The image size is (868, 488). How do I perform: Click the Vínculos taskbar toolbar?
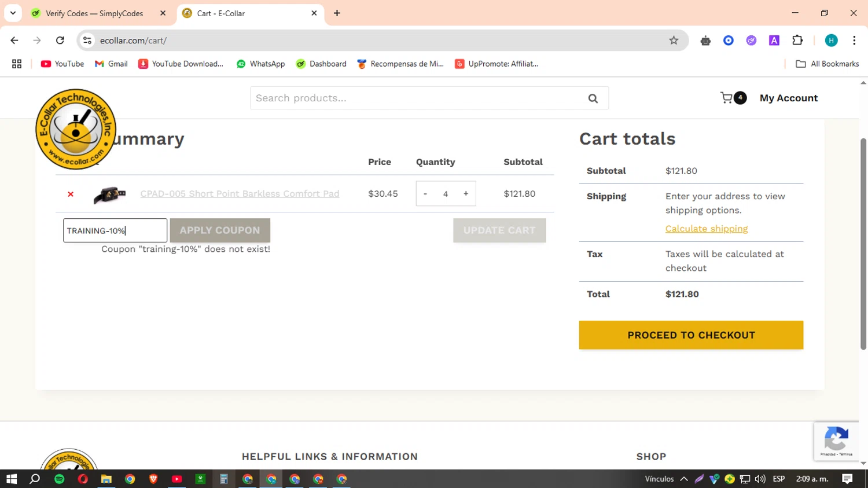(659, 479)
